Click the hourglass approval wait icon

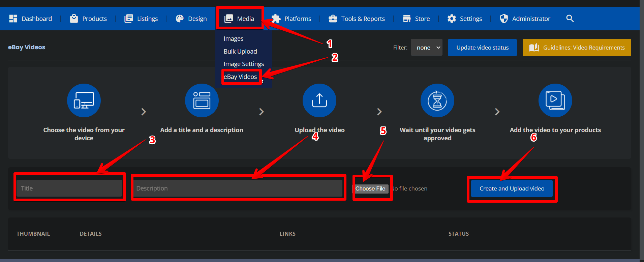pos(437,100)
